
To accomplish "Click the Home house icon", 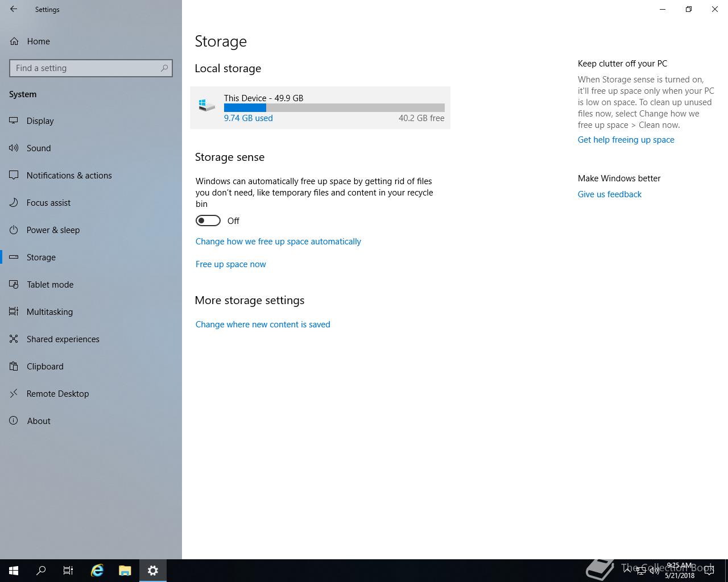I will (14, 41).
